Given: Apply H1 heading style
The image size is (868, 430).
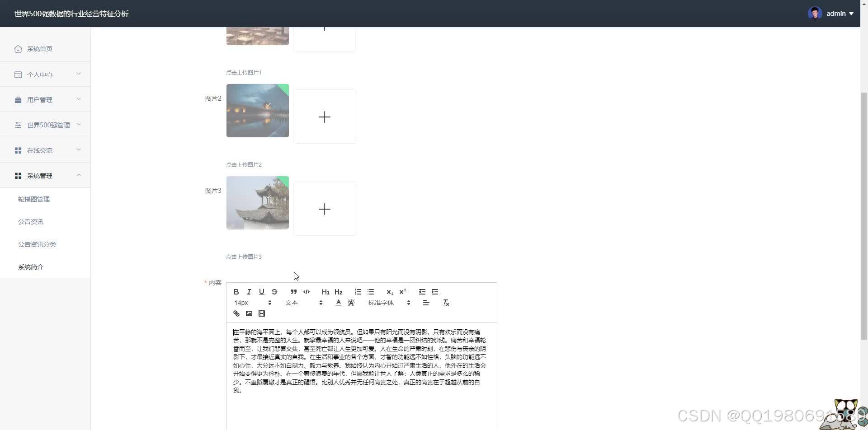Looking at the screenshot, I should [x=325, y=291].
